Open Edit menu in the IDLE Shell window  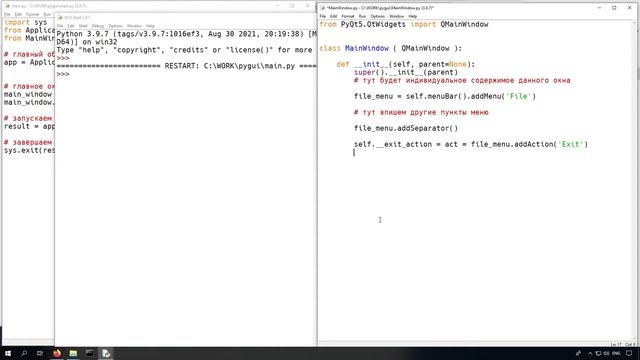pyautogui.click(x=71, y=26)
